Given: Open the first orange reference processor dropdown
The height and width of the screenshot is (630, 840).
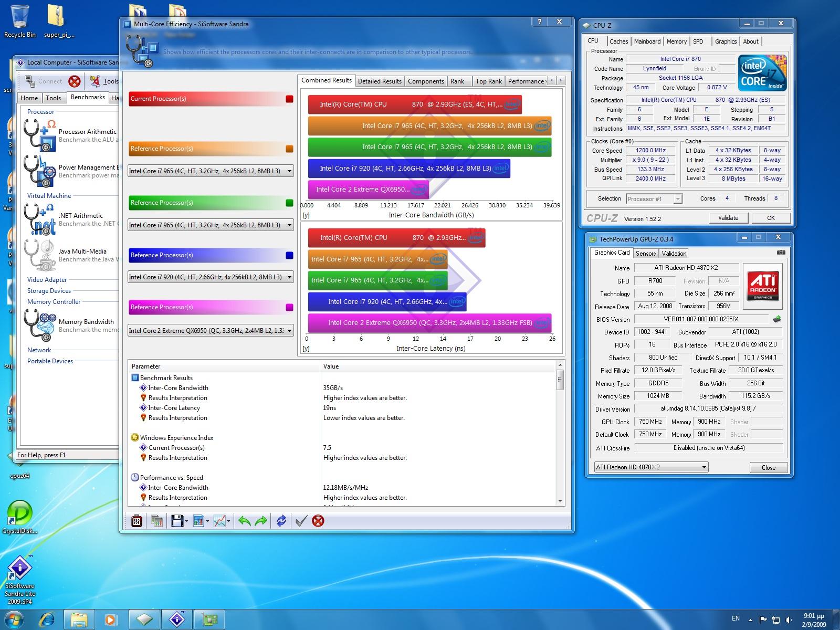Looking at the screenshot, I should click(x=210, y=171).
